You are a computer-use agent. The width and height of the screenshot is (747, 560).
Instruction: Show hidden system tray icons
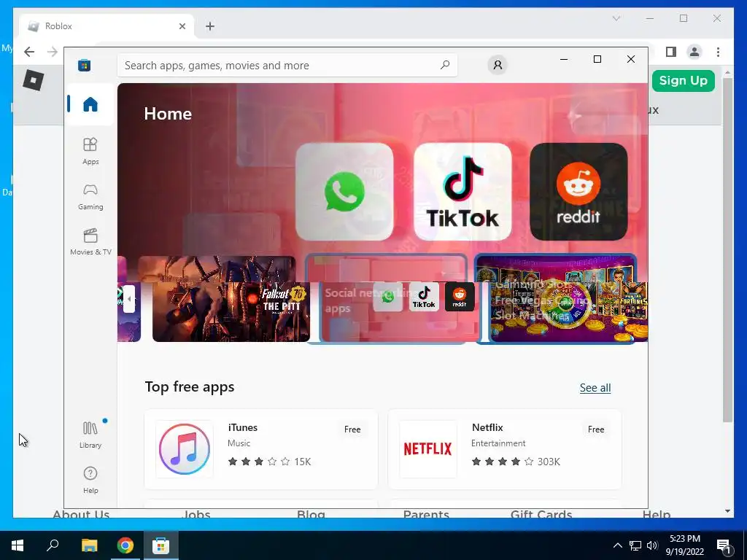[x=617, y=545]
